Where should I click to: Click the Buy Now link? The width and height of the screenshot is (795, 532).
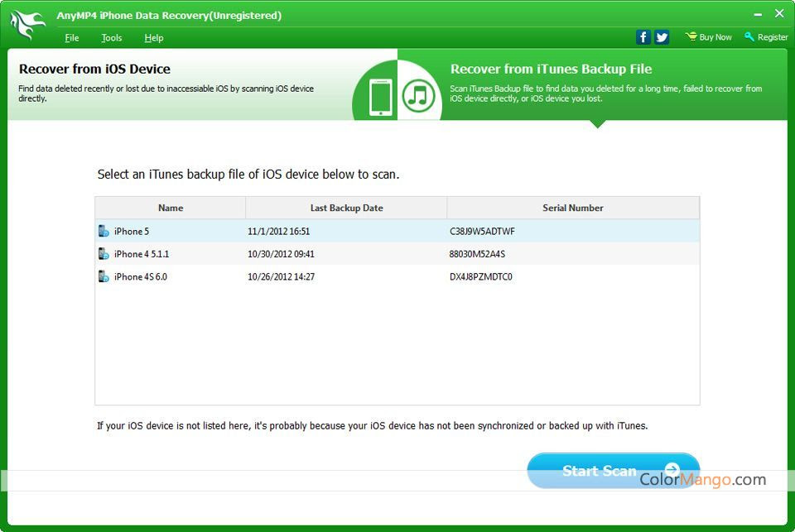click(x=715, y=37)
